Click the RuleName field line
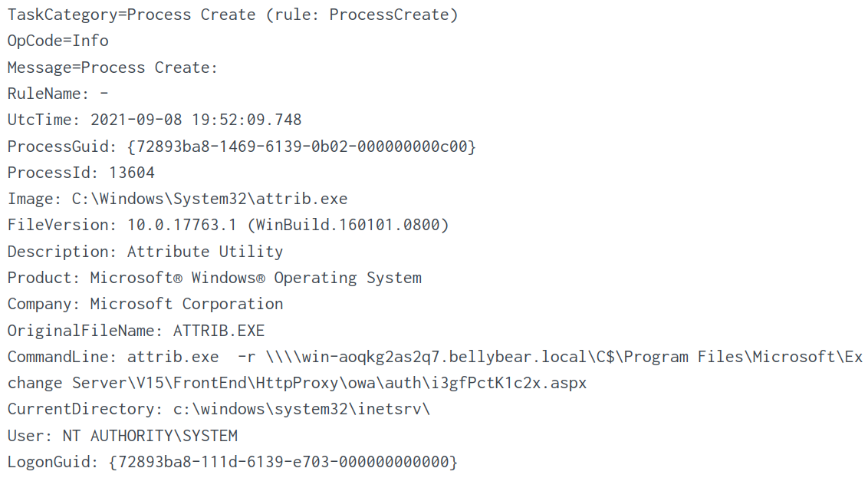Screen dimensions: 868x478 click(x=58, y=94)
